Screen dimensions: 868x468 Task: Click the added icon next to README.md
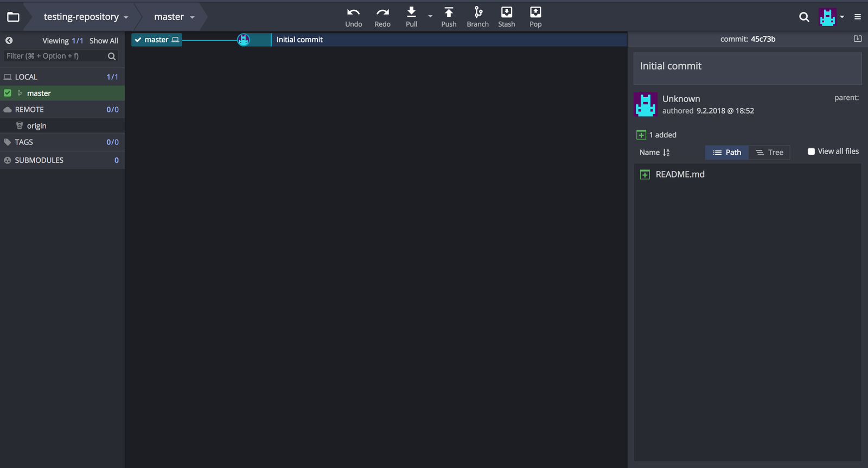click(644, 174)
